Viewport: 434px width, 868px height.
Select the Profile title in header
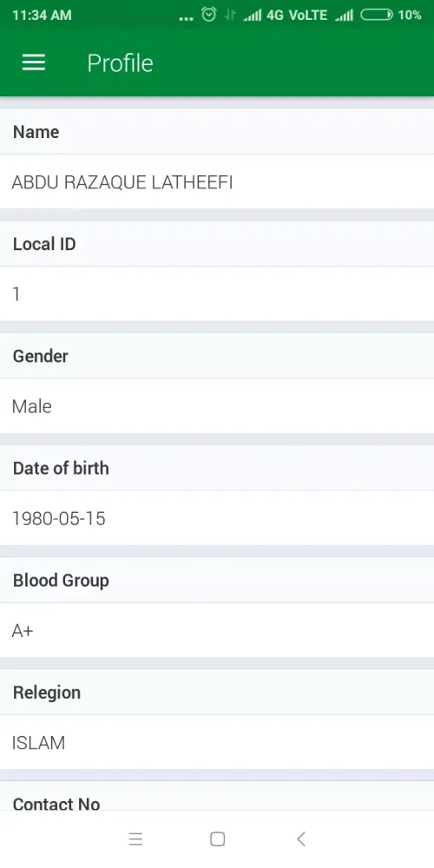point(120,63)
